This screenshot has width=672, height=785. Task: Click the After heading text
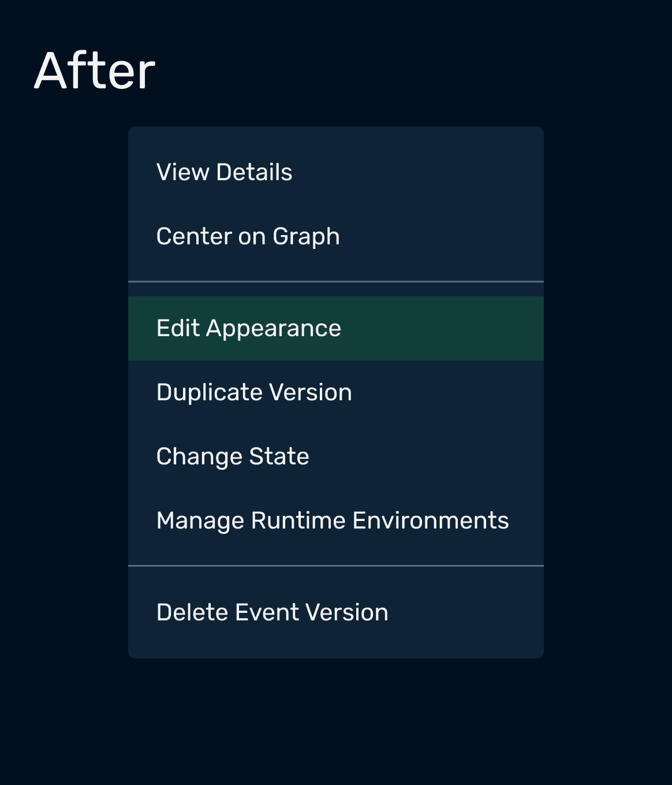point(95,71)
